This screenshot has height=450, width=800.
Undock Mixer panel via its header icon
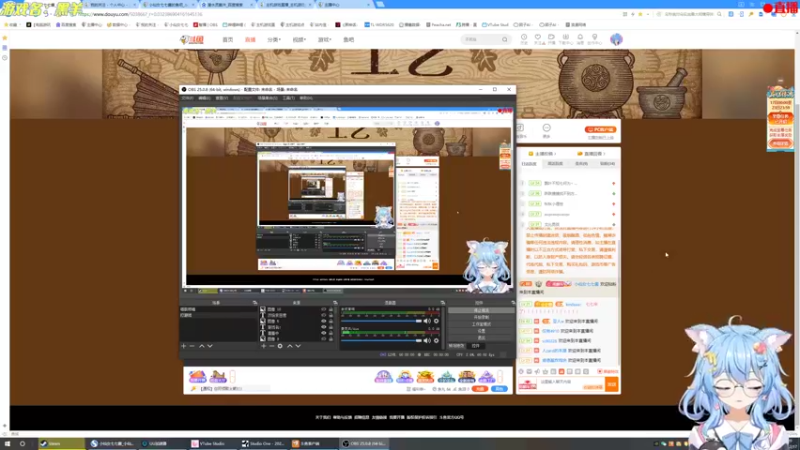tap(442, 303)
